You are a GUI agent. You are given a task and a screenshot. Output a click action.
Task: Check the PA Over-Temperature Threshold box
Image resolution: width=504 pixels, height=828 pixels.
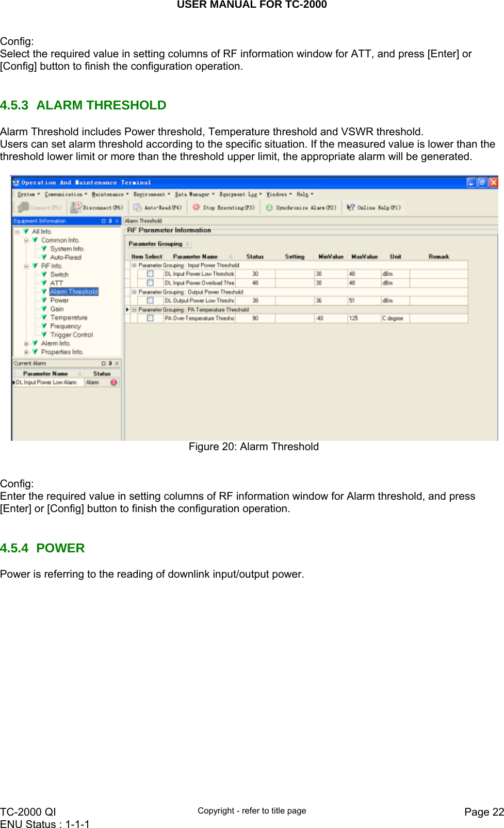[x=150, y=318]
